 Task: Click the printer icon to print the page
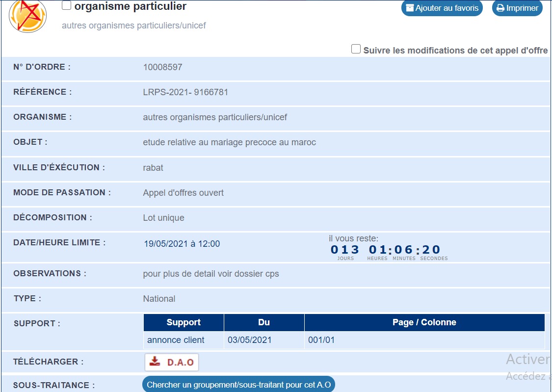tap(500, 8)
